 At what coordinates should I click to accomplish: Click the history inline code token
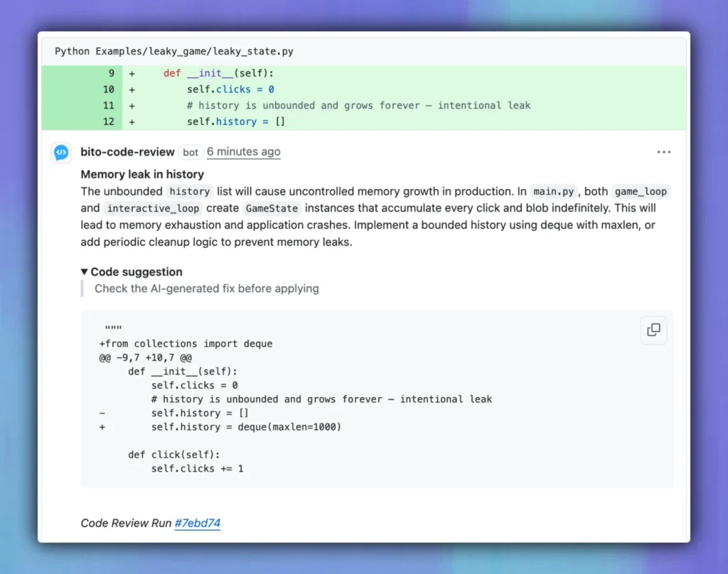tap(189, 191)
